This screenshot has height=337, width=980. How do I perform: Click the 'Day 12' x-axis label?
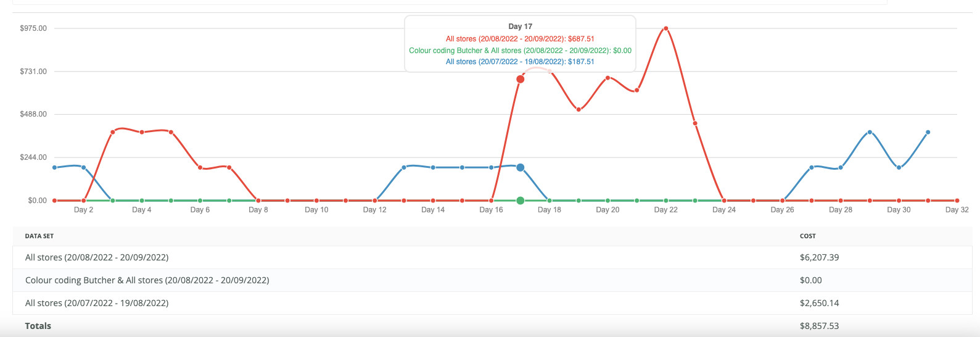click(x=375, y=210)
